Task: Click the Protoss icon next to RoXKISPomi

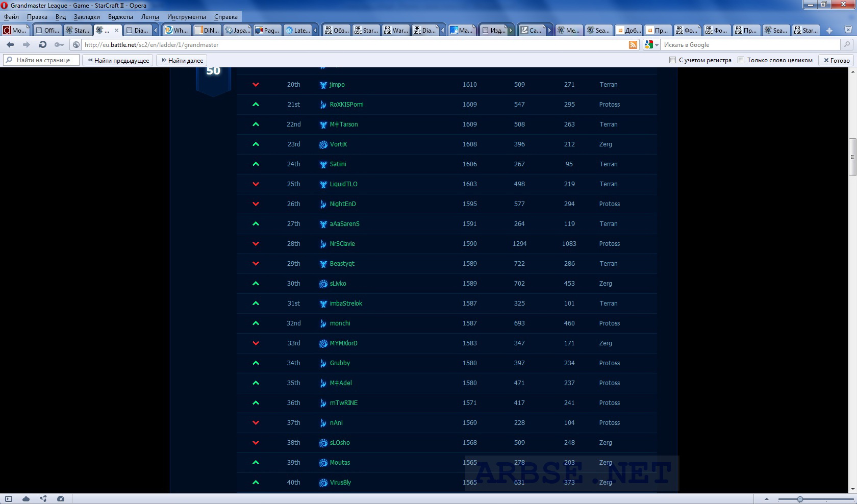Action: [323, 105]
